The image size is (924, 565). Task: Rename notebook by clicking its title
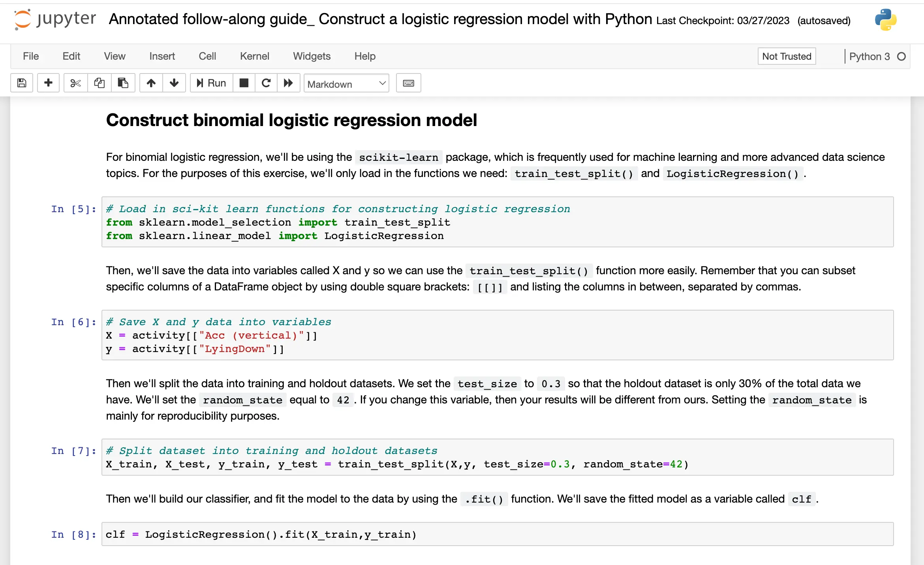pos(380,19)
